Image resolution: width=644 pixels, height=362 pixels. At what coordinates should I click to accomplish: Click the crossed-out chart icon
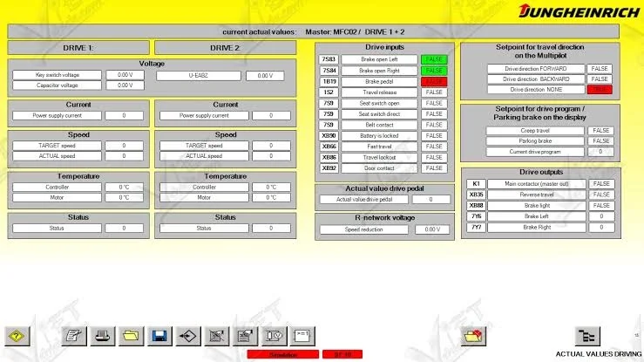click(x=216, y=336)
